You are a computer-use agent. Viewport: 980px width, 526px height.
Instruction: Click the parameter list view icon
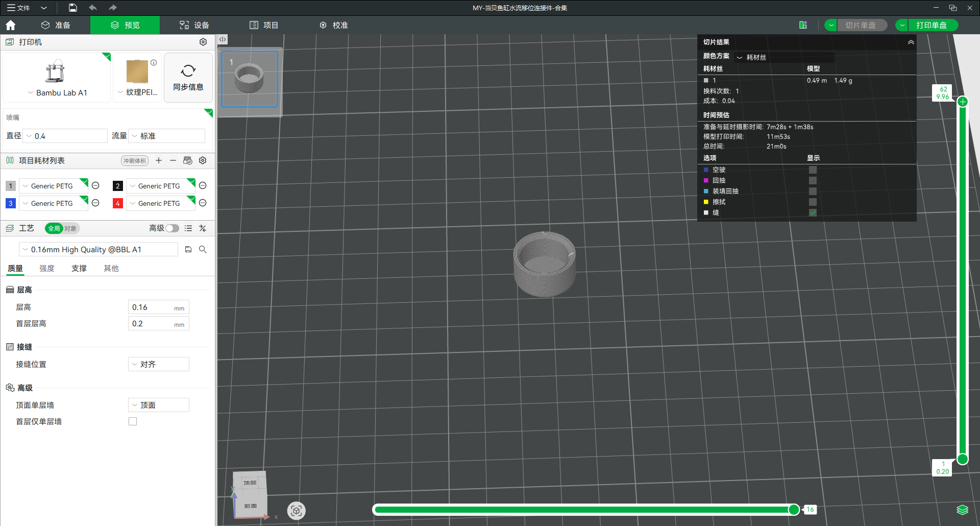coord(188,228)
